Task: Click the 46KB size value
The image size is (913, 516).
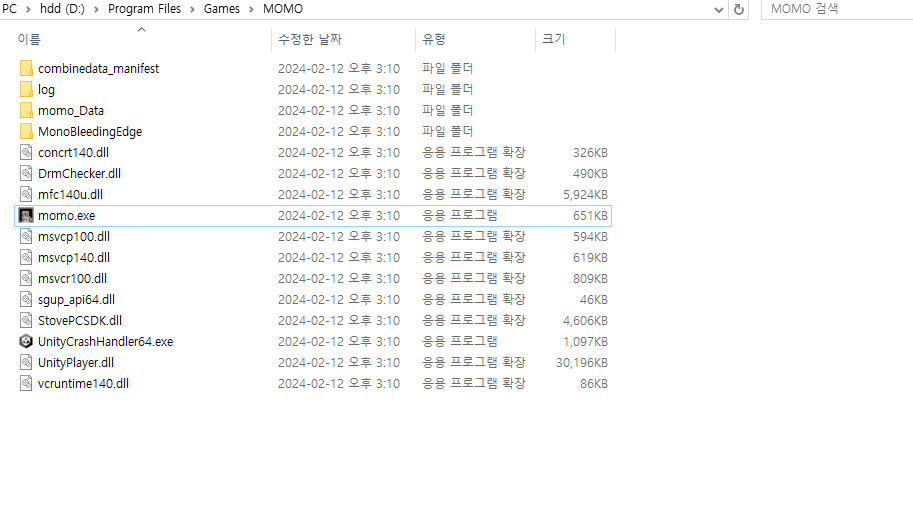Action: coord(594,299)
